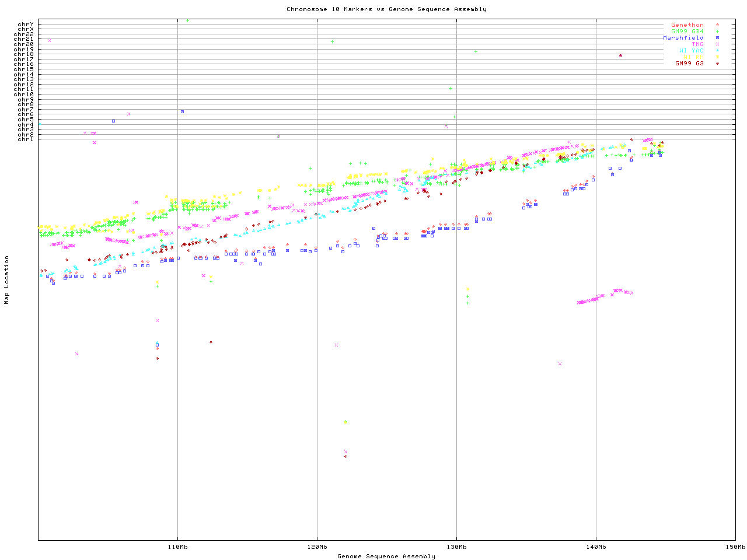
Task: Click the TNG magenta cross legend symbol
Action: coord(717,44)
